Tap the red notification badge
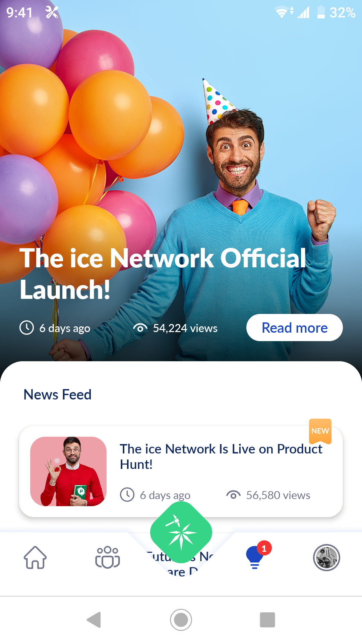Screen dimensions: 362x644 point(264,548)
